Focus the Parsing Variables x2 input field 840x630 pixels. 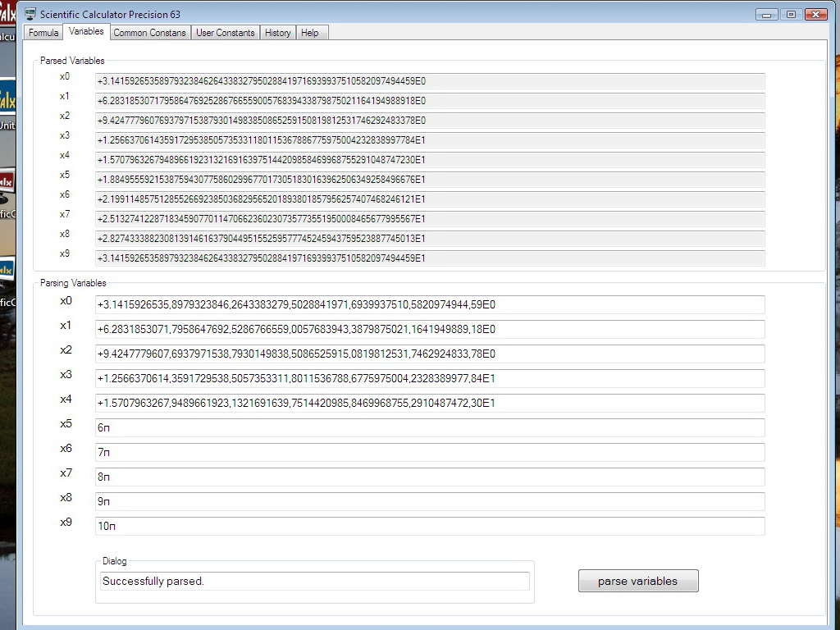[430, 354]
